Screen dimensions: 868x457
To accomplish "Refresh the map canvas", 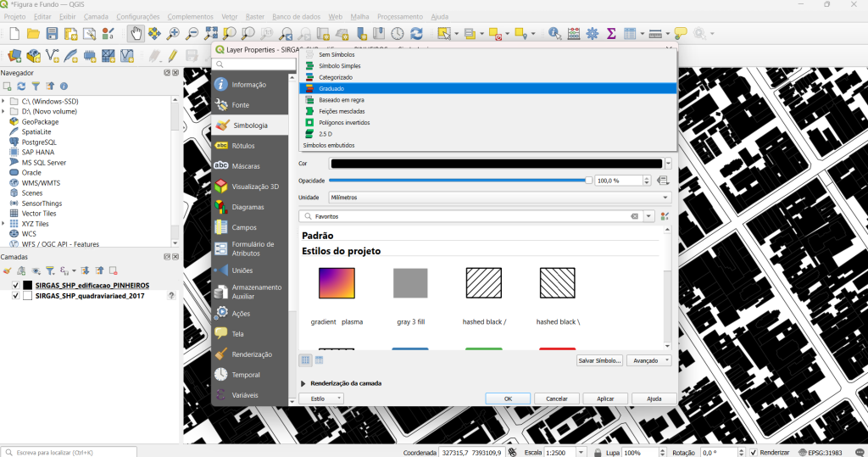I will [416, 34].
